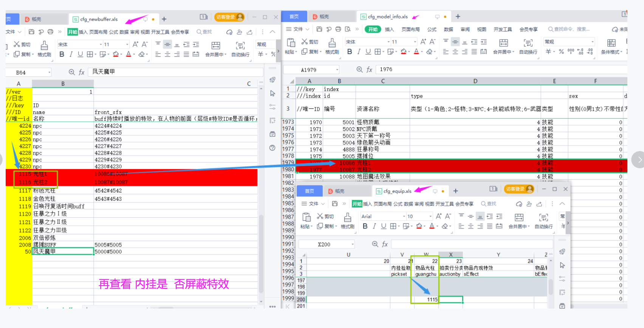The height and width of the screenshot is (328, 644).
Task: Click Format Painter (格式刷) in cfg_newbuffer.xls window
Action: coord(44,49)
